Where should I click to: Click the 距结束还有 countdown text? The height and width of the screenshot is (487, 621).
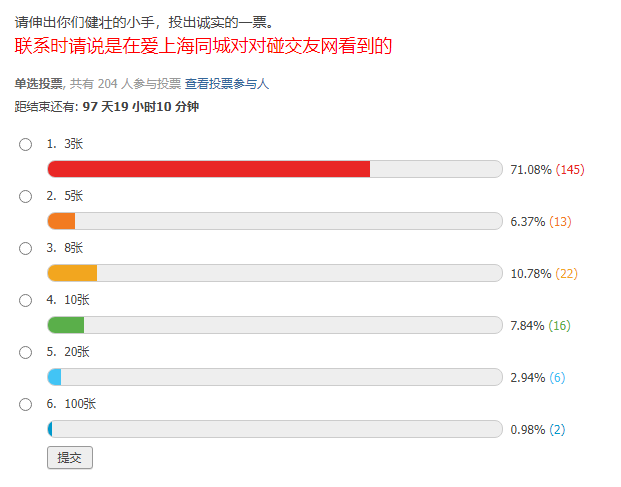coord(107,107)
